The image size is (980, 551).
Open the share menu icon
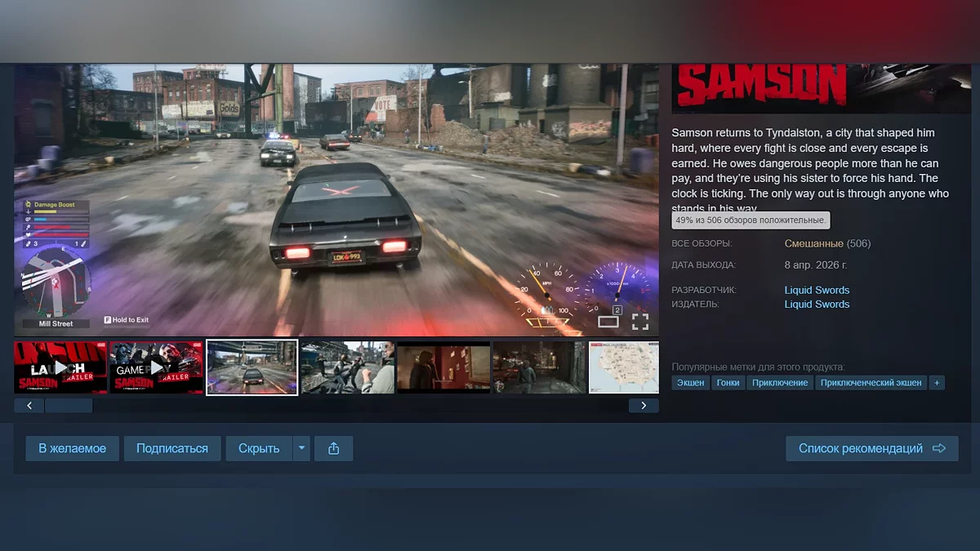333,447
